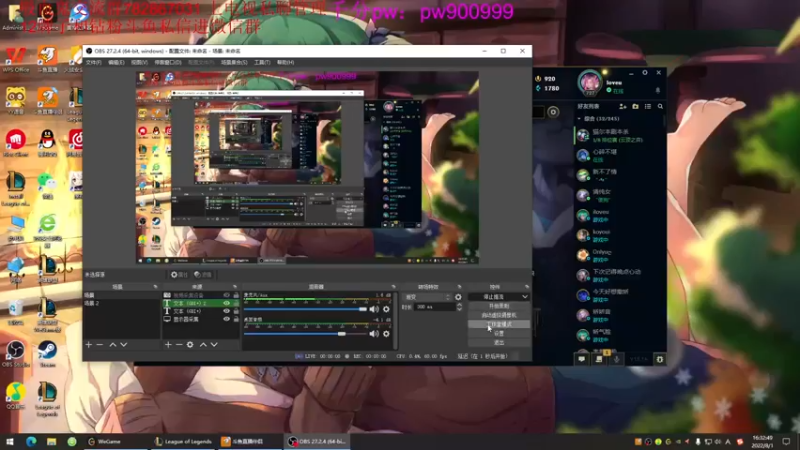Open scene transition type dropdown
The height and width of the screenshot is (450, 800).
(427, 297)
